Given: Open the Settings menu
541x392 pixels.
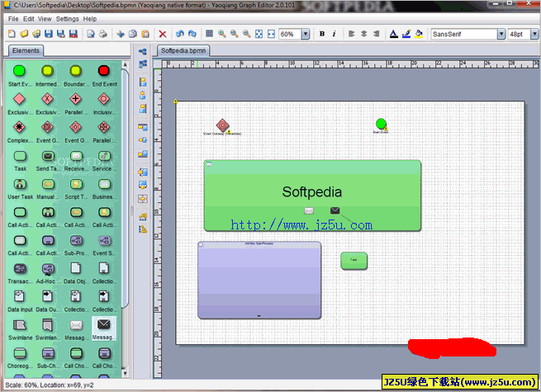Looking at the screenshot, I should pyautogui.click(x=68, y=19).
